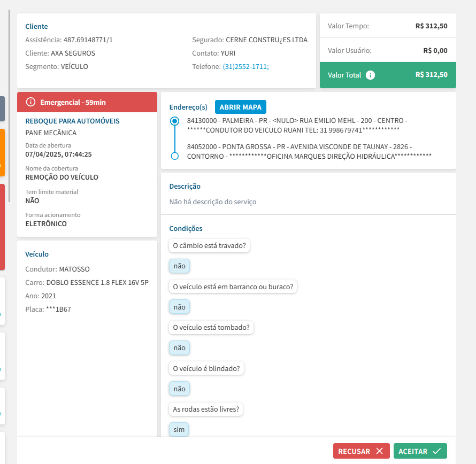This screenshot has height=464, width=476.
Task: Click "não" under câmbio travado question
Action: coord(179,266)
